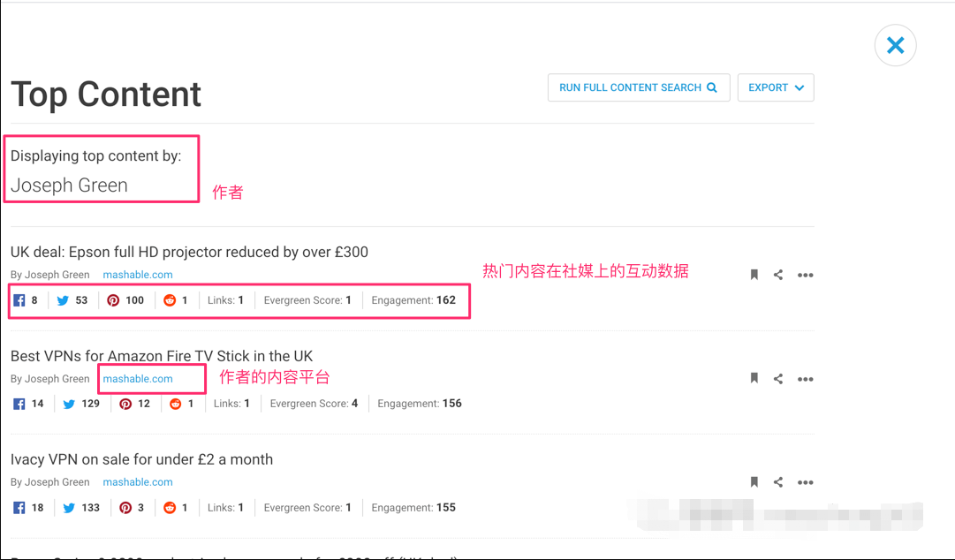955x560 pixels.
Task: Open more options for Best VPNs article
Action: [x=805, y=379]
